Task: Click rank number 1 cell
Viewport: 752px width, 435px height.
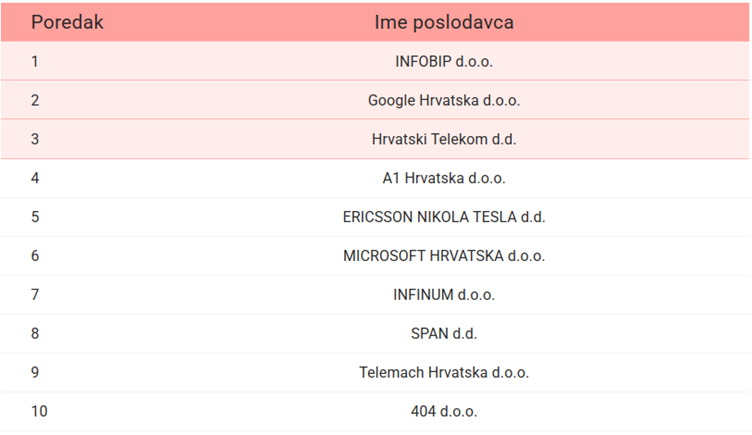Action: coord(35,61)
